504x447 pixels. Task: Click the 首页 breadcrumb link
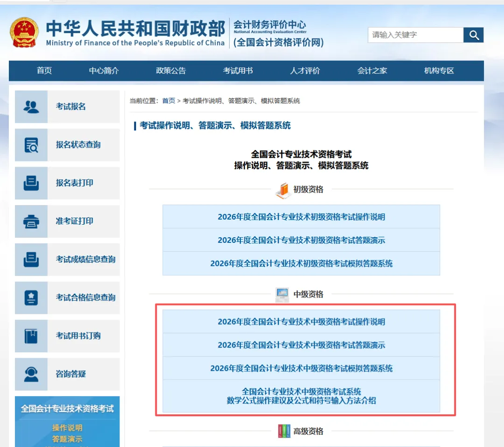pos(168,101)
